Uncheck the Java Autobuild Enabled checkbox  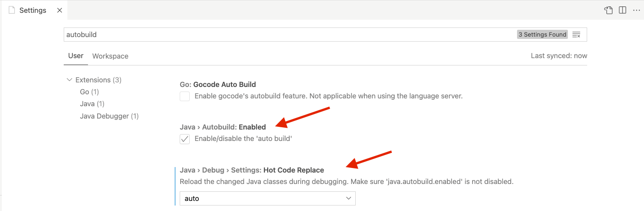185,139
